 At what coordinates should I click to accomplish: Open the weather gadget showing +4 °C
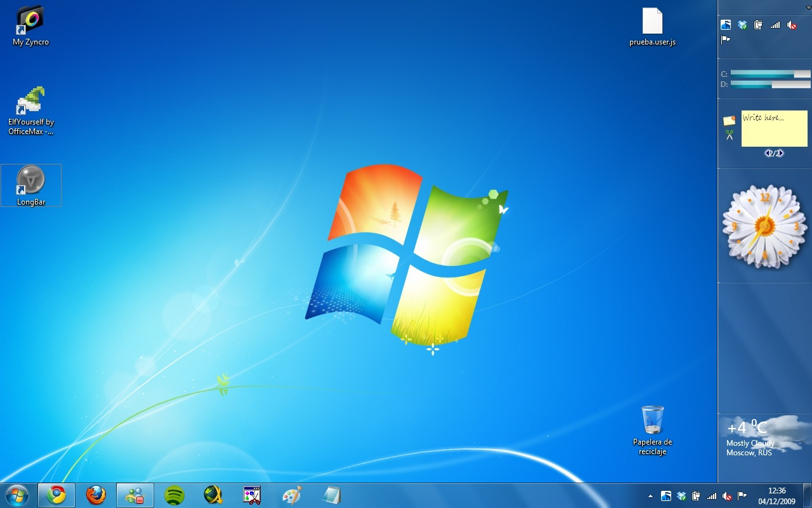764,437
